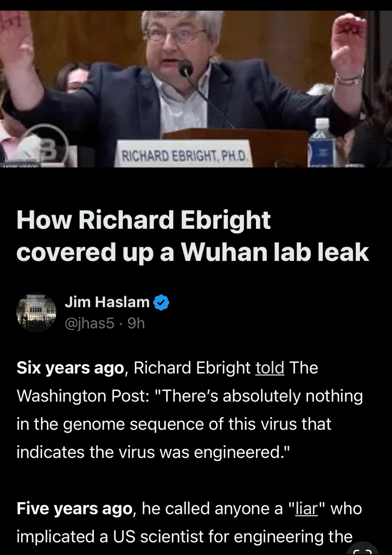Viewport: 392px width, 555px height.
Task: Tap the bold "Six years ago" text
Action: click(70, 368)
